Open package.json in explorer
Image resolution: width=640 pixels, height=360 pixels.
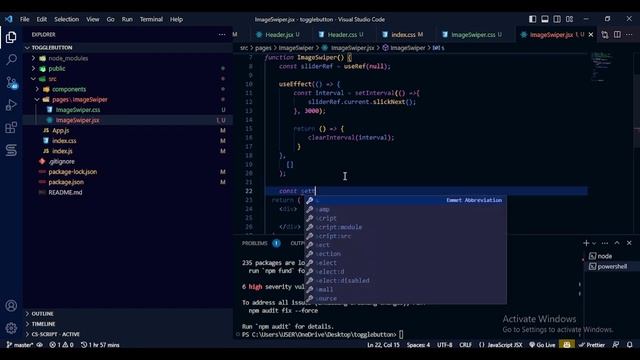pos(66,182)
